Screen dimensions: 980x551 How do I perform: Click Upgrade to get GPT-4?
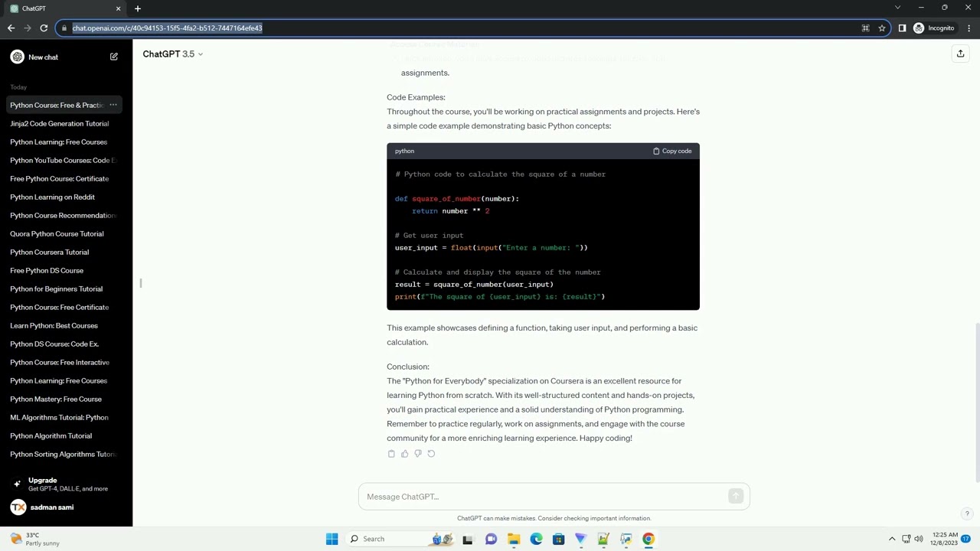pyautogui.click(x=66, y=484)
